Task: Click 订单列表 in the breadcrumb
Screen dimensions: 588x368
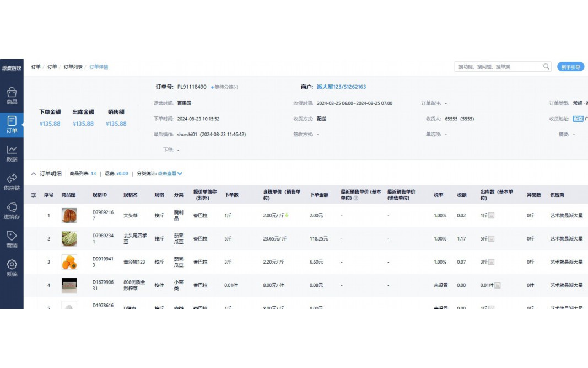Action: point(73,67)
